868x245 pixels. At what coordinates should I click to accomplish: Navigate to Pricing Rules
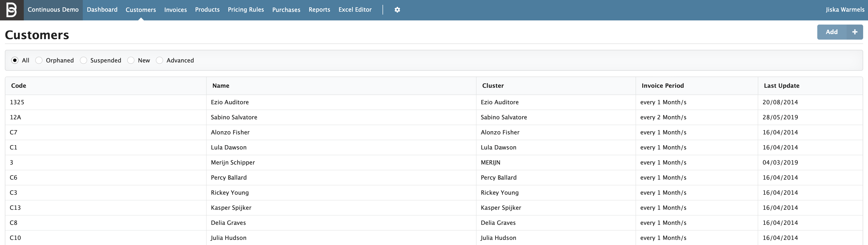246,9
